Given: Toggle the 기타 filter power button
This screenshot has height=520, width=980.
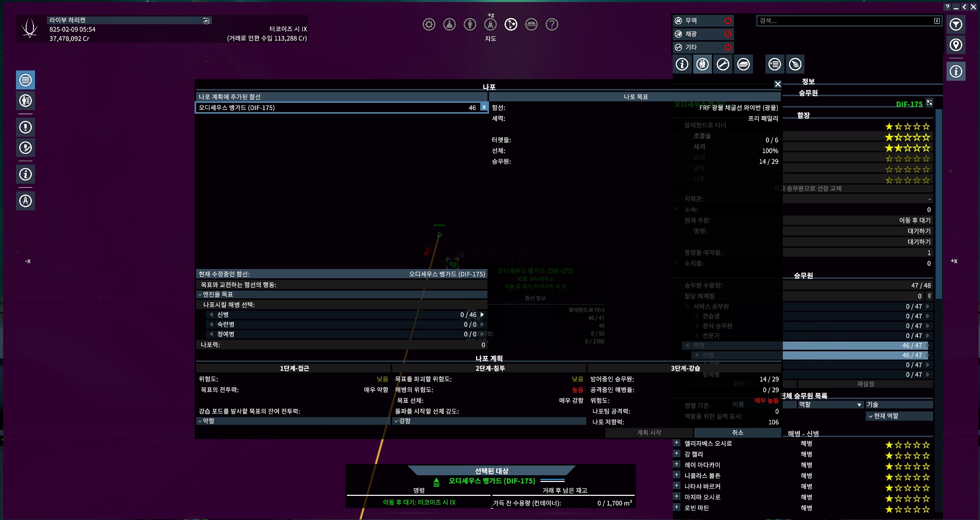Looking at the screenshot, I should coord(728,47).
